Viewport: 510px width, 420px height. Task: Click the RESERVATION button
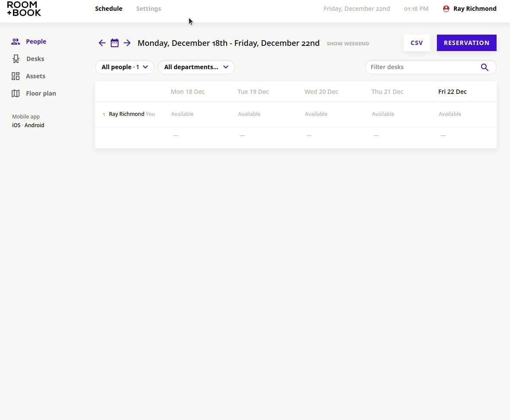point(466,43)
